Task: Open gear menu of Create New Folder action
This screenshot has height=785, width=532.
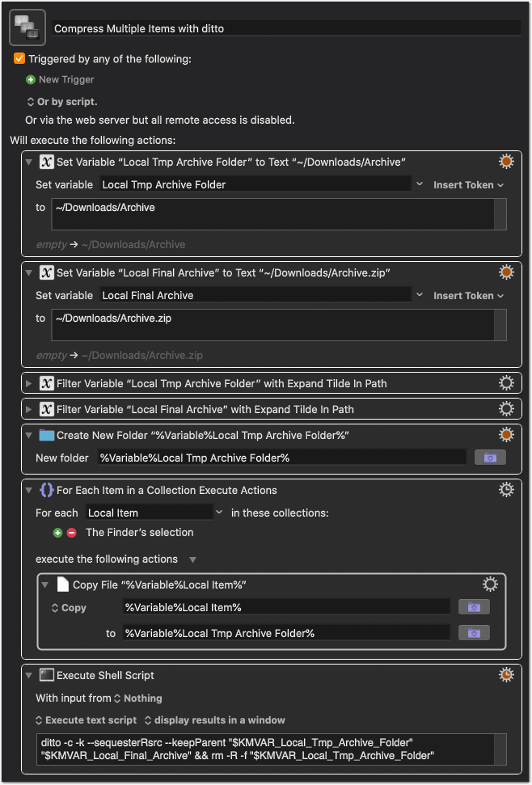Action: (506, 435)
